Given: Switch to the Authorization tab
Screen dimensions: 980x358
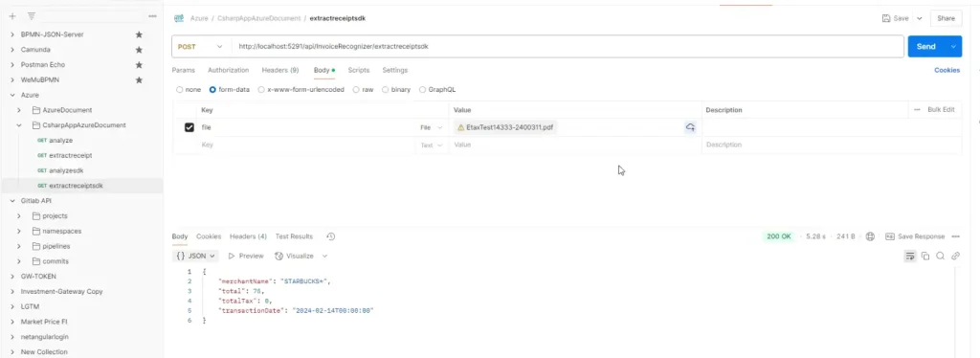Looking at the screenshot, I should 228,71.
